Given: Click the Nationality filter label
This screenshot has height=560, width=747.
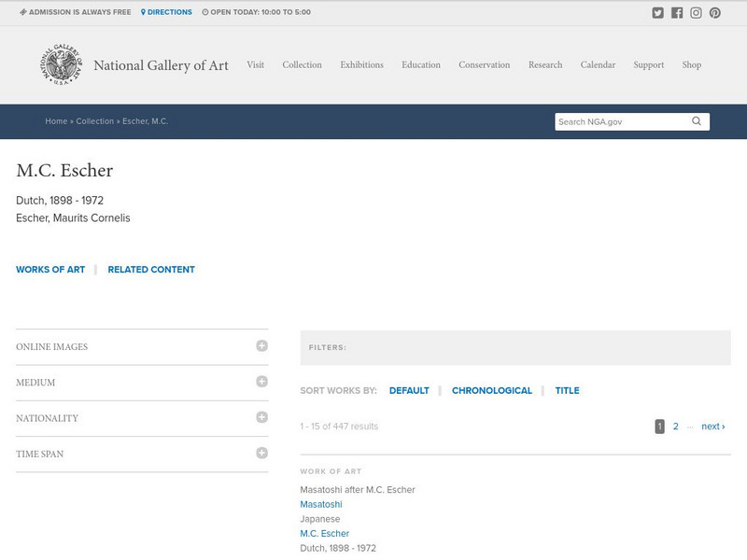Looking at the screenshot, I should click(x=47, y=418).
